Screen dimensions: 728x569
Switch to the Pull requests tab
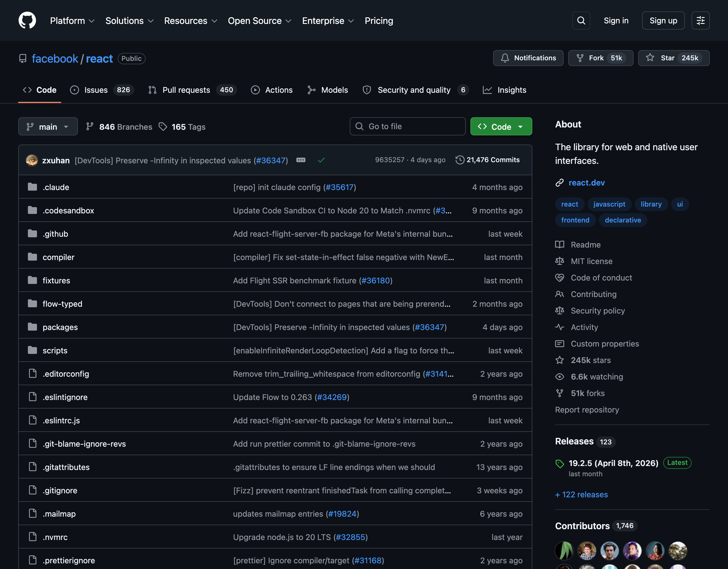pyautogui.click(x=192, y=90)
